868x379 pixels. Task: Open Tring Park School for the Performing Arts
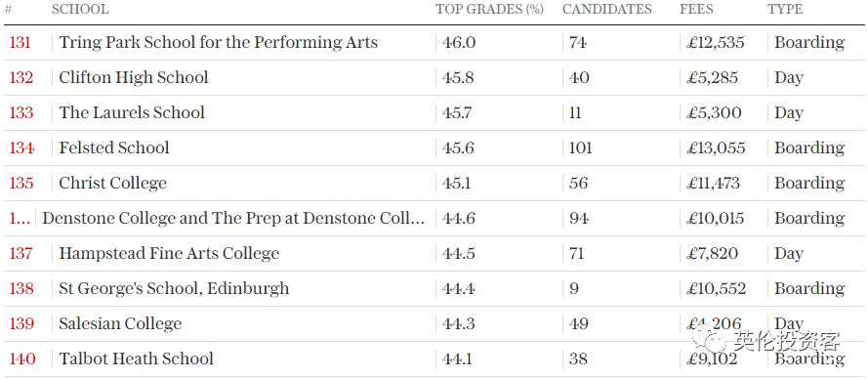[218, 43]
